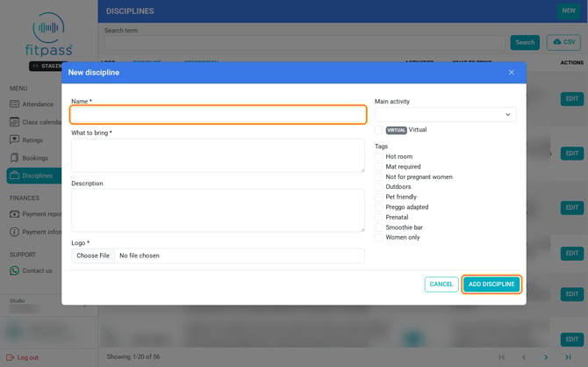Log out of the account
588x367 pixels.
[x=23, y=357]
